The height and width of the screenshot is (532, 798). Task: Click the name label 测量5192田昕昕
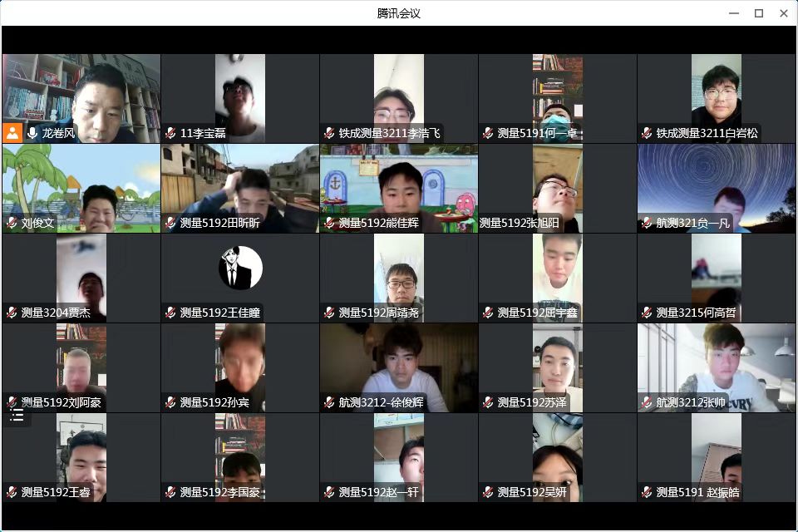(x=219, y=223)
